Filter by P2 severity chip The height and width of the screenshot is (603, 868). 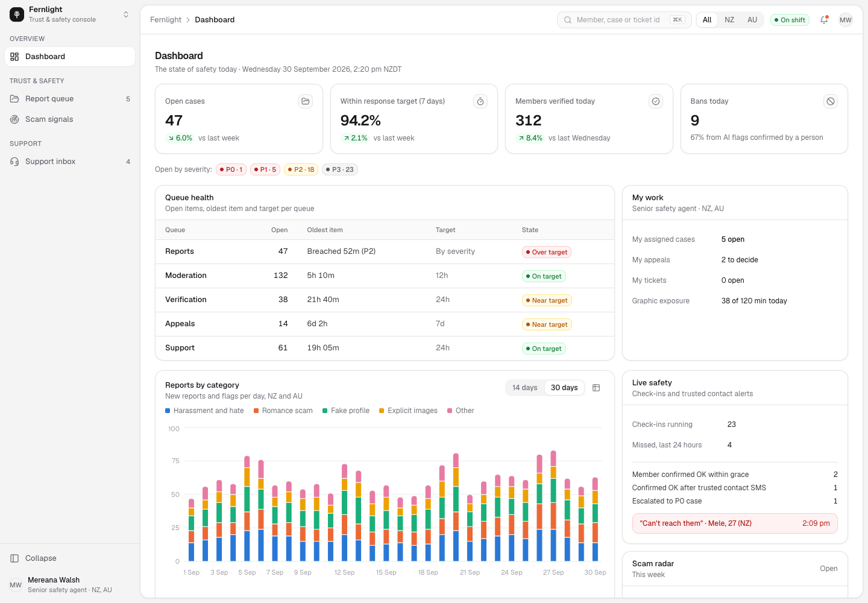301,169
